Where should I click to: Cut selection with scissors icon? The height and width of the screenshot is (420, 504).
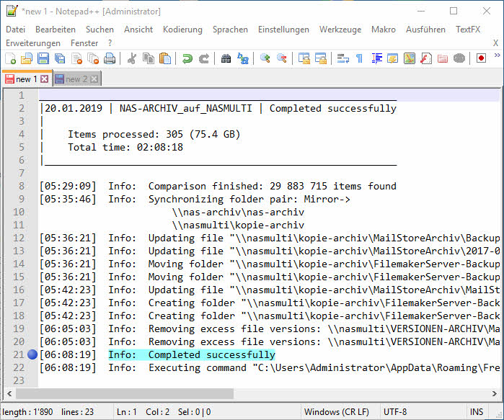coord(131,58)
